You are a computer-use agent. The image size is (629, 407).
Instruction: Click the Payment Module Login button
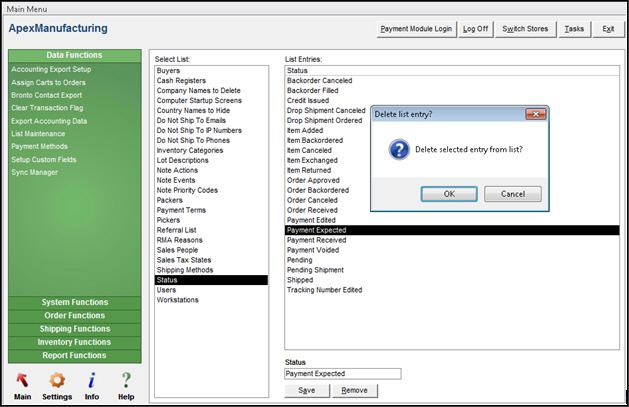click(x=416, y=29)
